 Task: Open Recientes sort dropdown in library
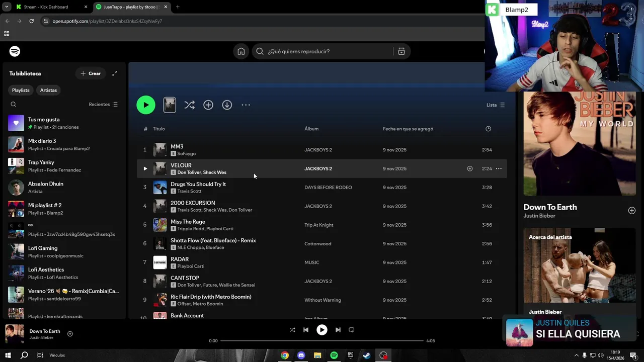click(103, 105)
